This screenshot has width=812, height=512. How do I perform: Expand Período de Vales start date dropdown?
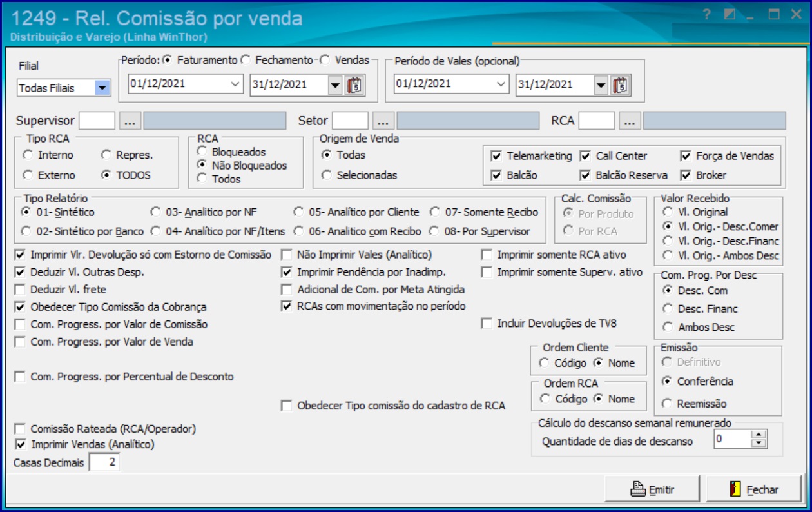500,84
